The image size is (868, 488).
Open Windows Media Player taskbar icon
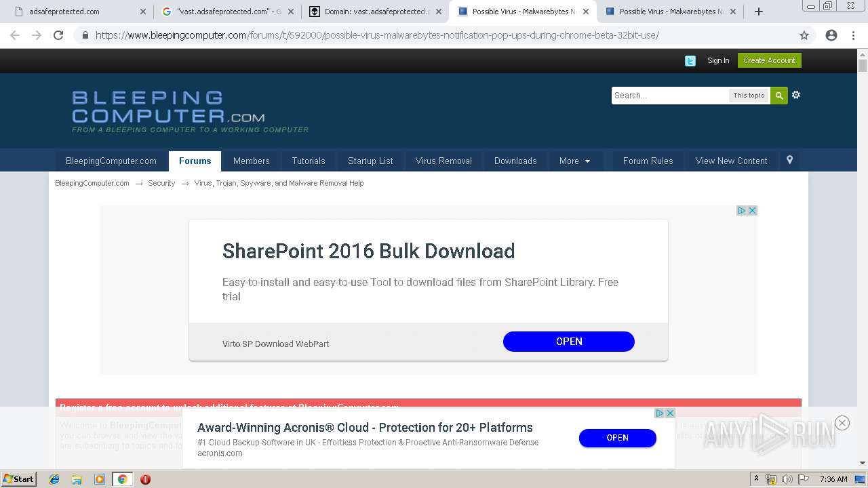point(100,479)
